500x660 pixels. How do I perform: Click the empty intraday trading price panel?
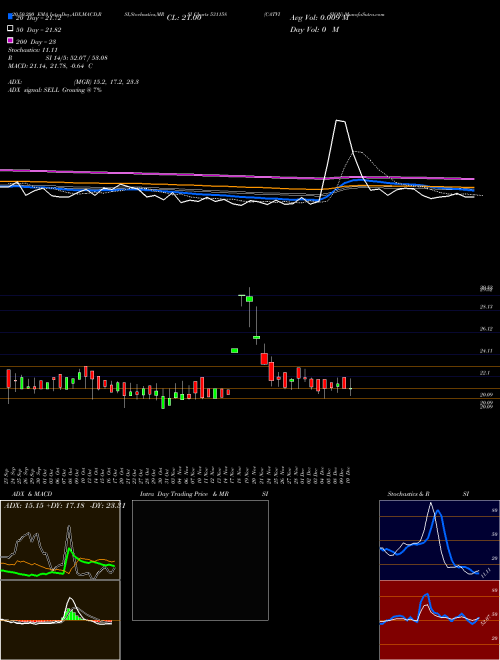(x=200, y=560)
